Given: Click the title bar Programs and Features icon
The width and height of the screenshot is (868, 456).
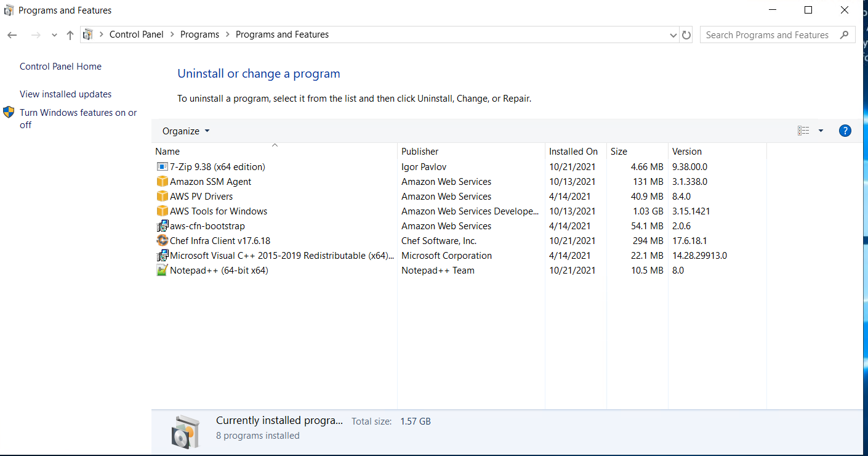Looking at the screenshot, I should tap(9, 10).
